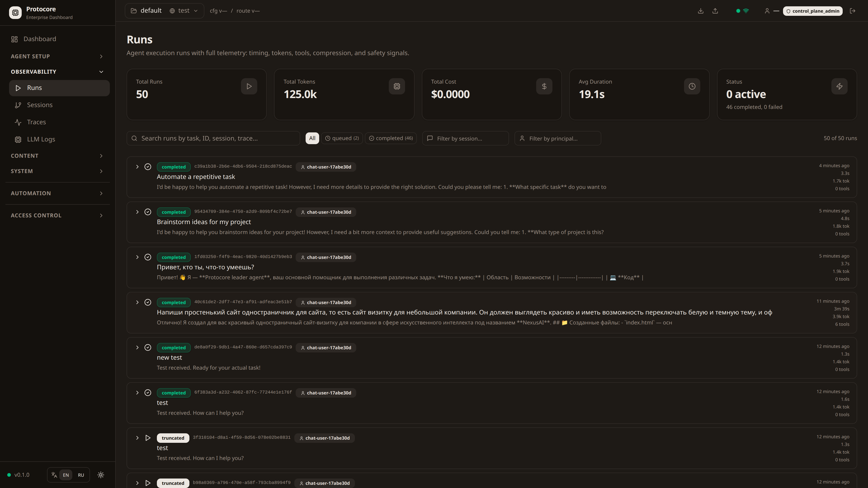
Task: Expand the Automate a repetitive task run
Action: tap(137, 167)
